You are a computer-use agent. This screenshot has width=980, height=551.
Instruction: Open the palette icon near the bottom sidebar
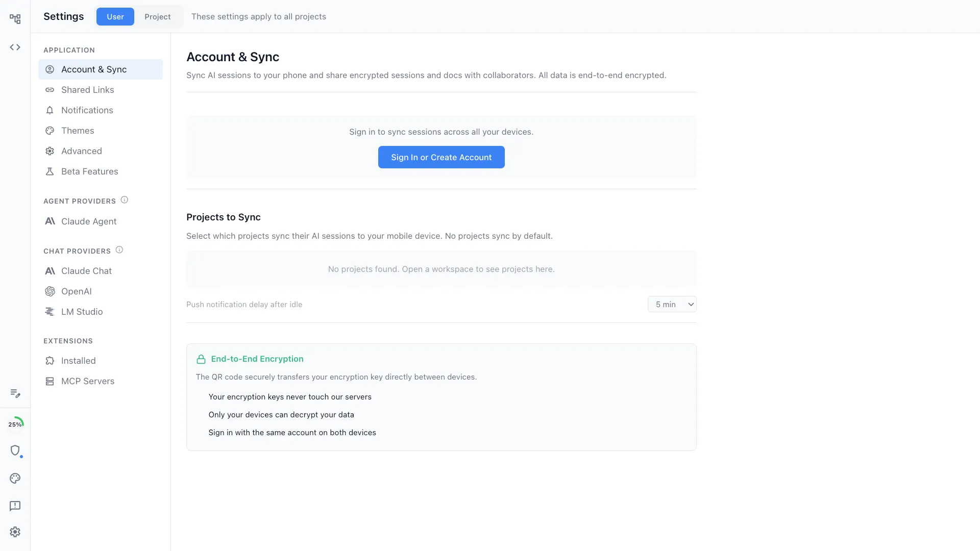coord(15,479)
